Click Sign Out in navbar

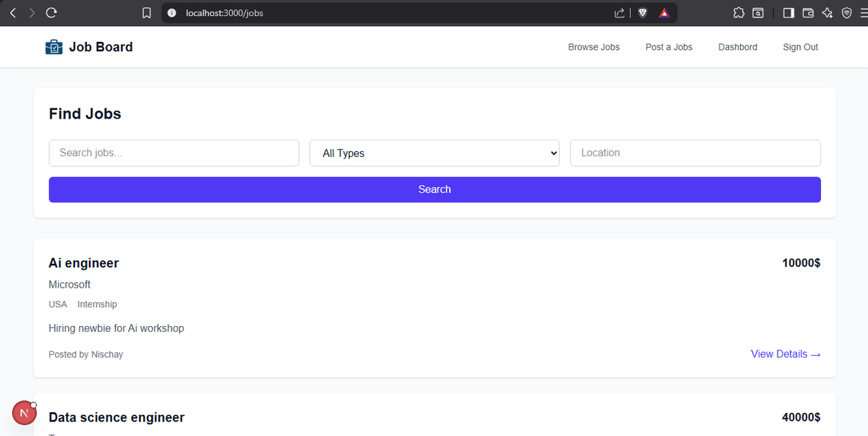(x=801, y=47)
